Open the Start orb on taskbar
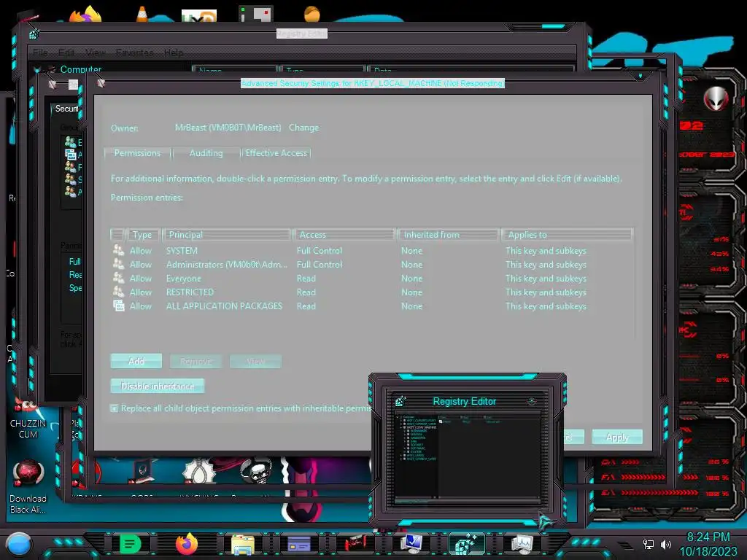The width and height of the screenshot is (747, 560). (x=18, y=544)
